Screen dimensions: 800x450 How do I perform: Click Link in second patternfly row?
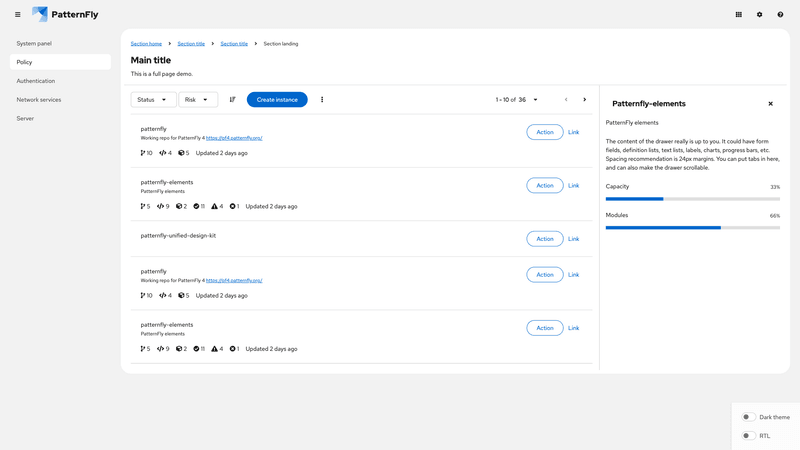(573, 274)
